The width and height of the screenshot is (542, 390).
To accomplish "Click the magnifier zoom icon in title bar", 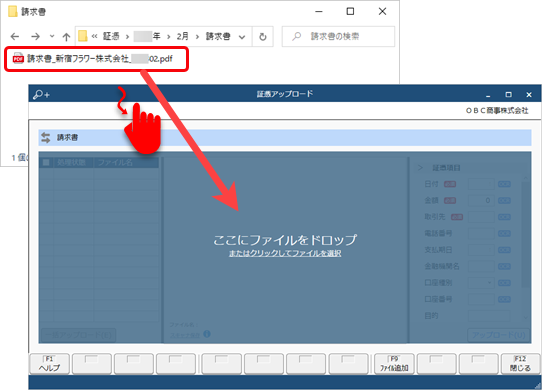I will [41, 94].
